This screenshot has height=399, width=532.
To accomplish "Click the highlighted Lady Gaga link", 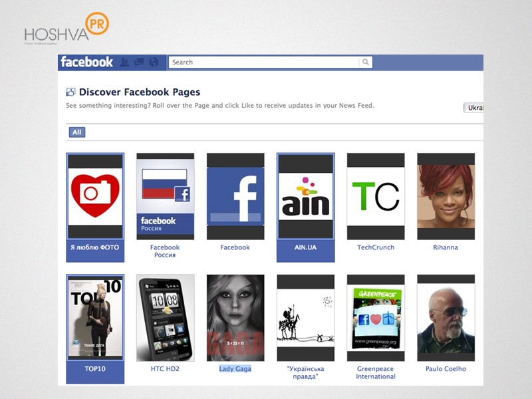I will coord(235,369).
